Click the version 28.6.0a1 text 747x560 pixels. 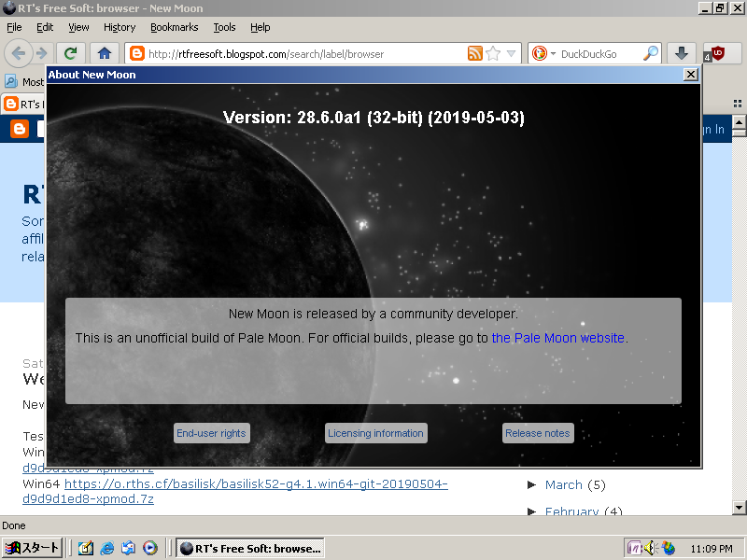pos(374,118)
